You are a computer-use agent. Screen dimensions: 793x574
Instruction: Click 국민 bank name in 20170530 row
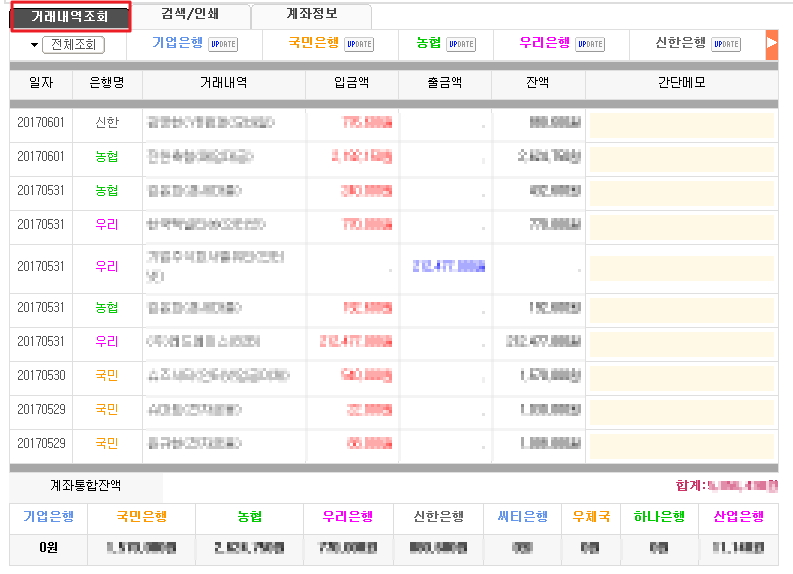pos(107,375)
